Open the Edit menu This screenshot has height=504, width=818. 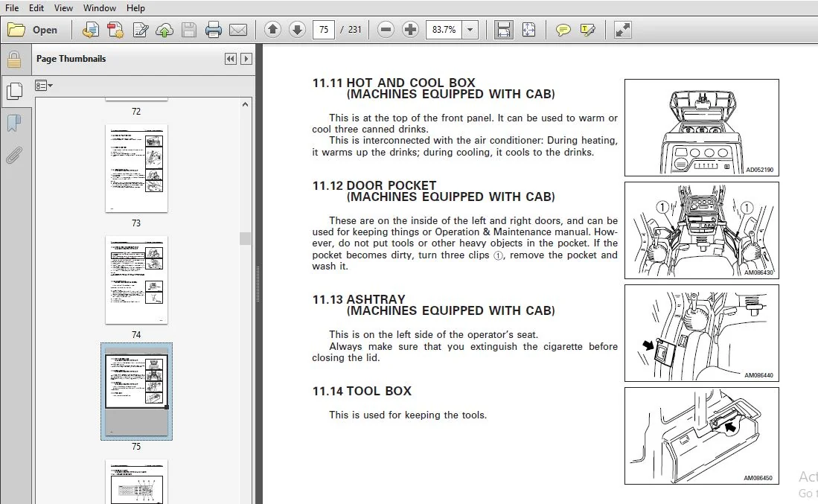point(36,8)
